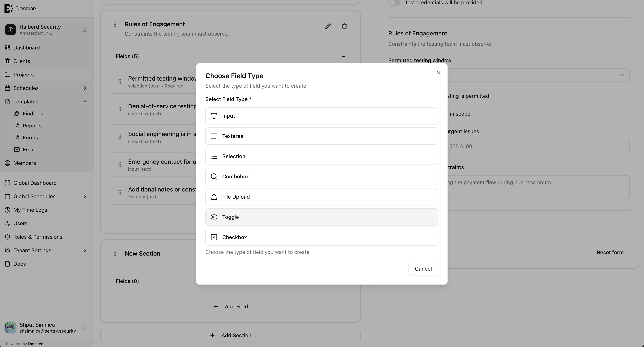Viewport: 644px width, 347px height.
Task: Click Add Section button
Action: 230,336
